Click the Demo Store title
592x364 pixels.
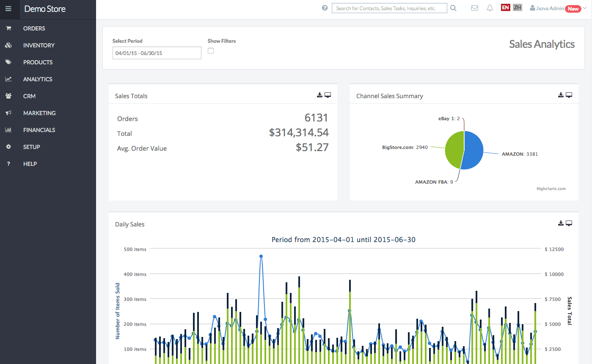[45, 9]
